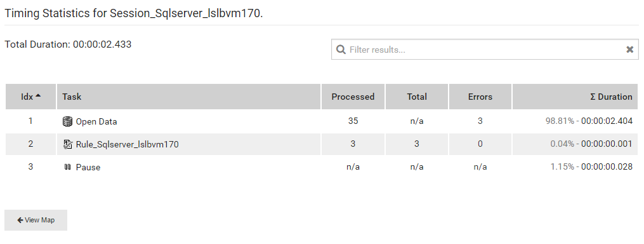
Task: Select the Pause task row
Action: 322,166
